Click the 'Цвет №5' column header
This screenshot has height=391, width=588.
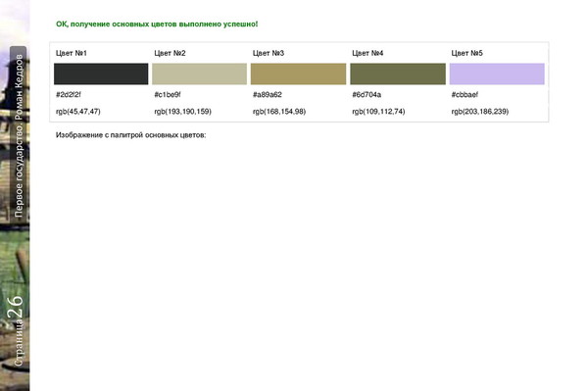point(466,53)
